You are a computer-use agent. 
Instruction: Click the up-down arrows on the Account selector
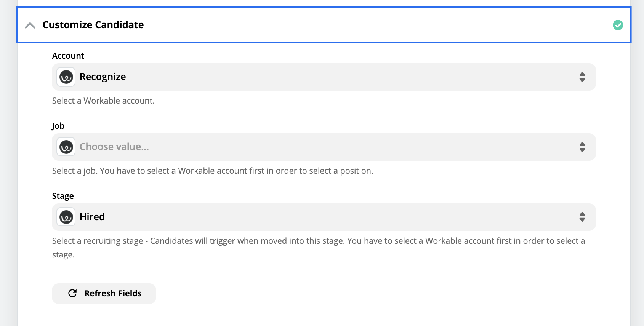[582, 77]
